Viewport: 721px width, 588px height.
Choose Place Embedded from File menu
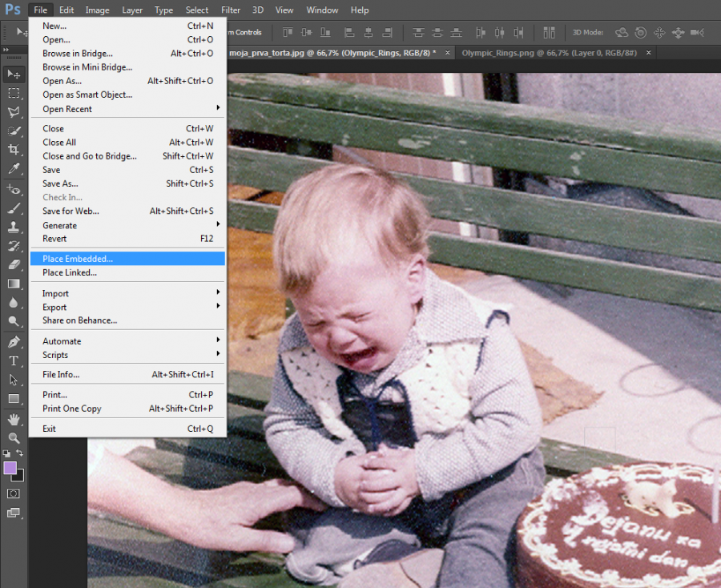78,259
